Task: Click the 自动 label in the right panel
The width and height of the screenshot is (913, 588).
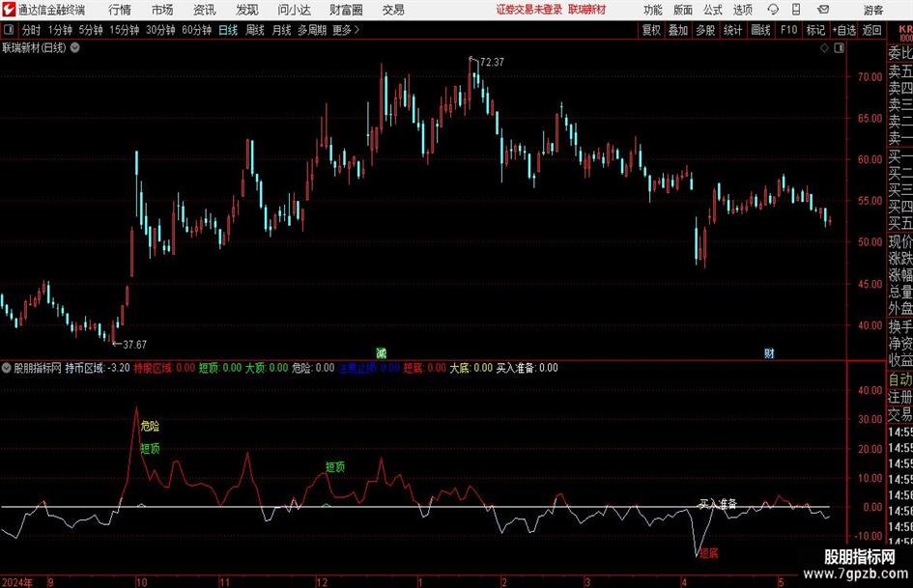Action: pos(900,379)
